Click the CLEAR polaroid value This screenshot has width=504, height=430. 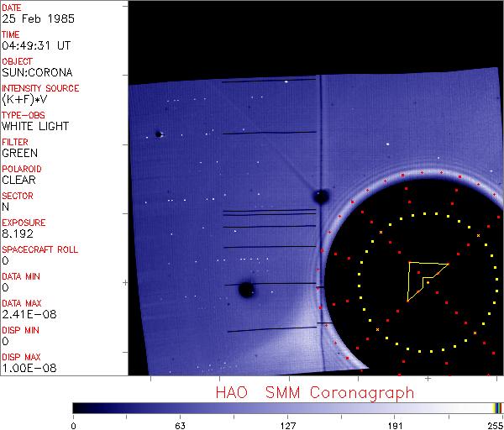(x=18, y=181)
